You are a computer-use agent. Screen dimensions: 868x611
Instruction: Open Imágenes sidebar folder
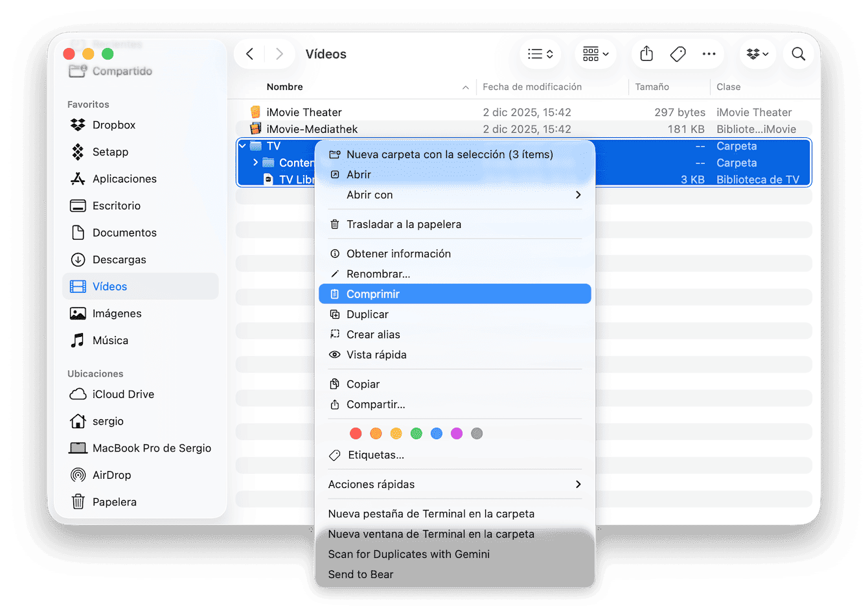(x=141, y=314)
